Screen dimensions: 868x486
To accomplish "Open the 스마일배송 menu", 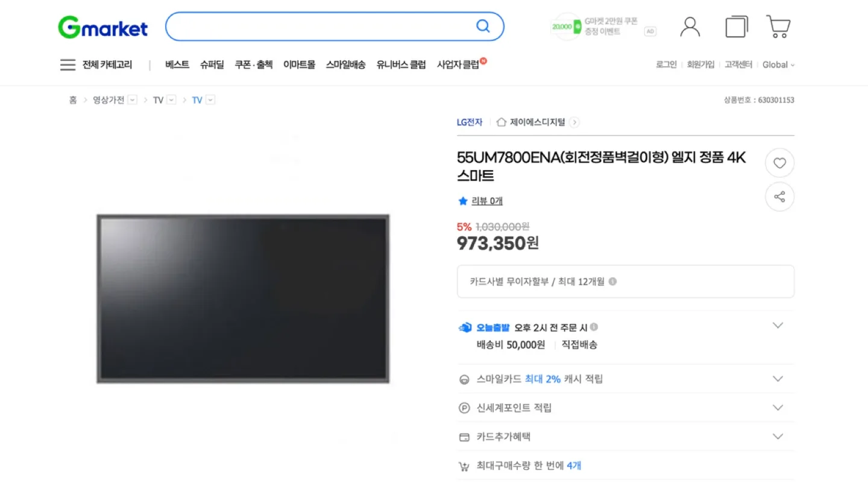I will (x=345, y=65).
